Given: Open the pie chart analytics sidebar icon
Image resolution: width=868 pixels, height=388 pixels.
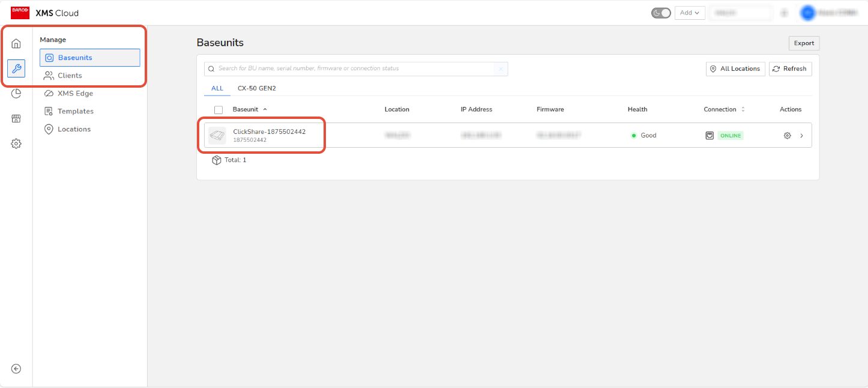Looking at the screenshot, I should click(x=16, y=94).
